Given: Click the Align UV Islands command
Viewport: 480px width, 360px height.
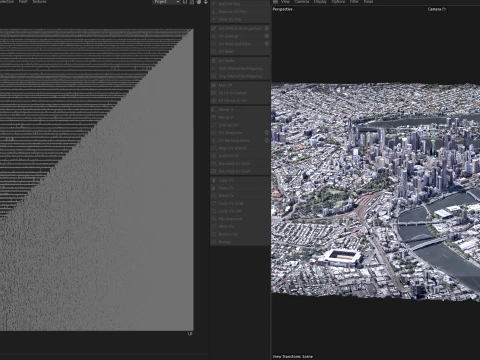Looking at the screenshot, I should click(x=240, y=148).
